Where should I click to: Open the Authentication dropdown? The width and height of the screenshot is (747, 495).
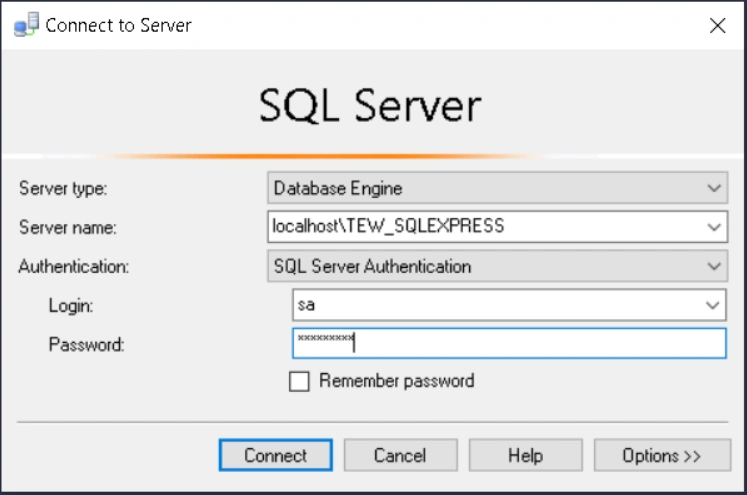click(497, 267)
